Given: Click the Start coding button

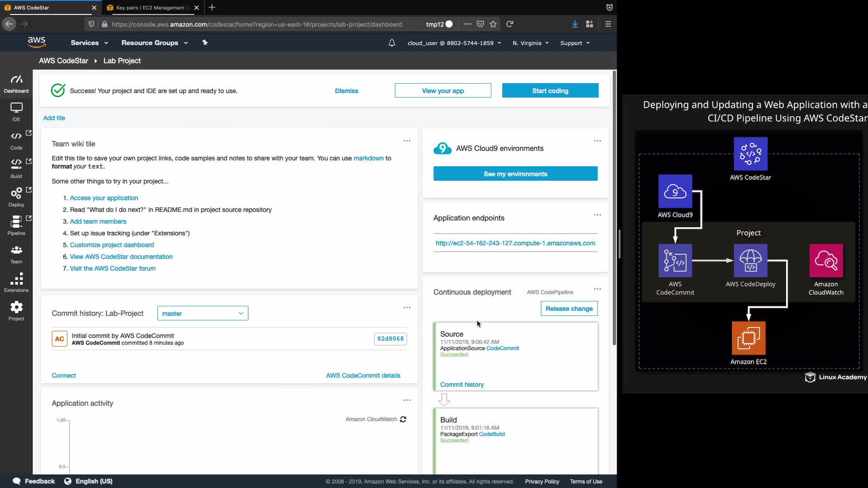Looking at the screenshot, I should click(550, 91).
